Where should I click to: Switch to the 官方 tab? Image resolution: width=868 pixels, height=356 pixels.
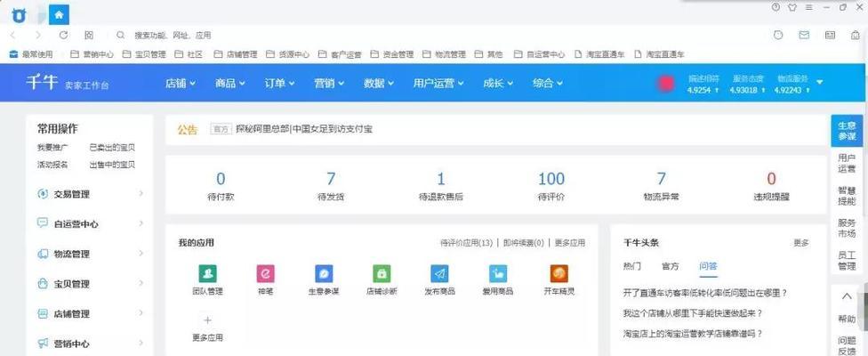click(x=671, y=266)
